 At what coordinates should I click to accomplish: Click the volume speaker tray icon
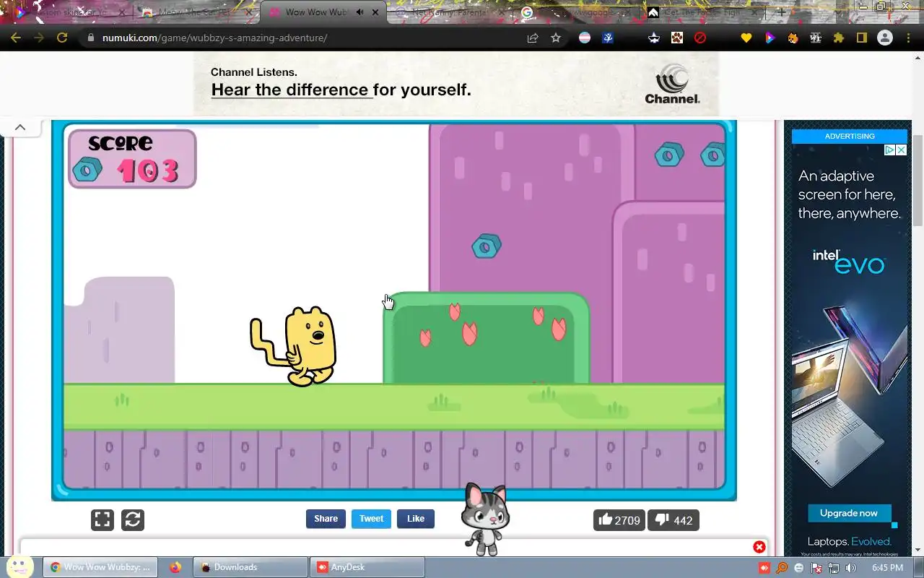pyautogui.click(x=851, y=568)
